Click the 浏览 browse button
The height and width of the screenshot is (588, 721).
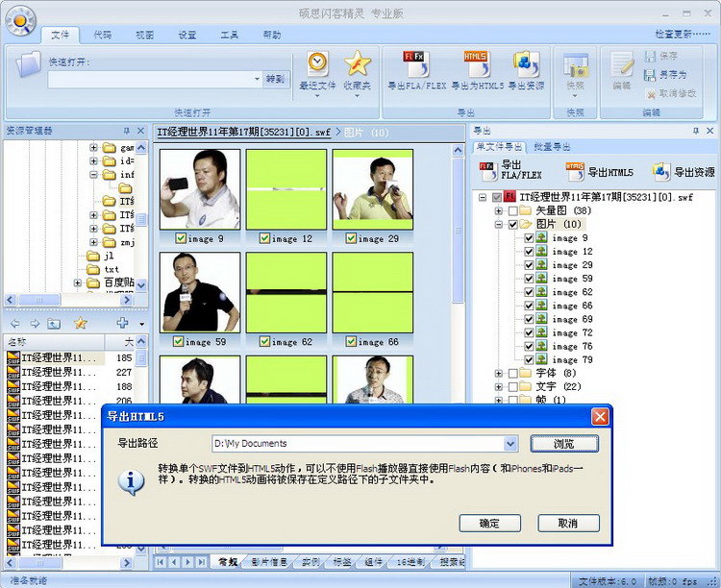(x=564, y=444)
